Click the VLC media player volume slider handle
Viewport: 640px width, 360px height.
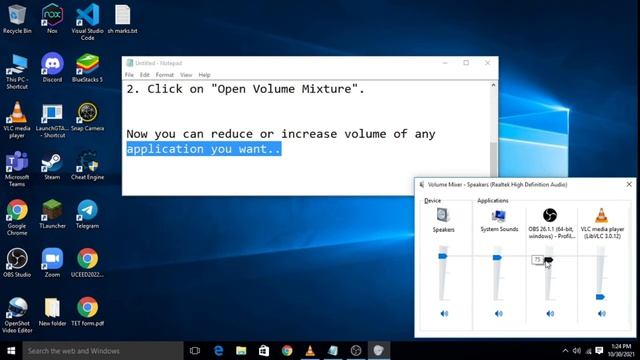600,297
